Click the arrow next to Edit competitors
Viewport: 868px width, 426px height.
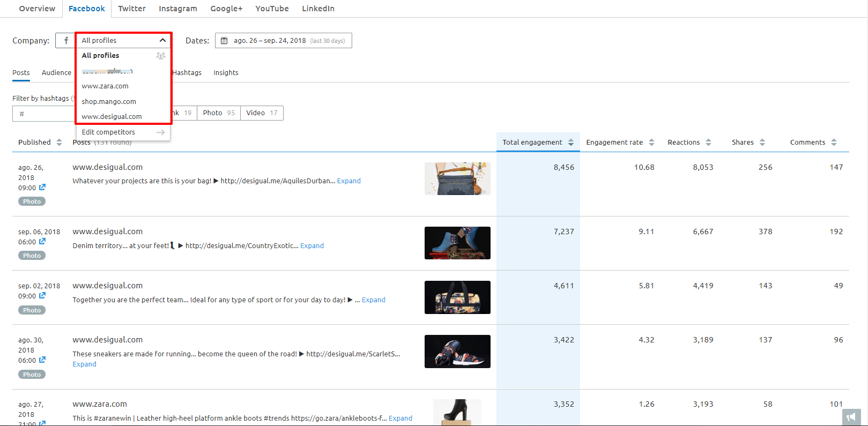tap(160, 132)
